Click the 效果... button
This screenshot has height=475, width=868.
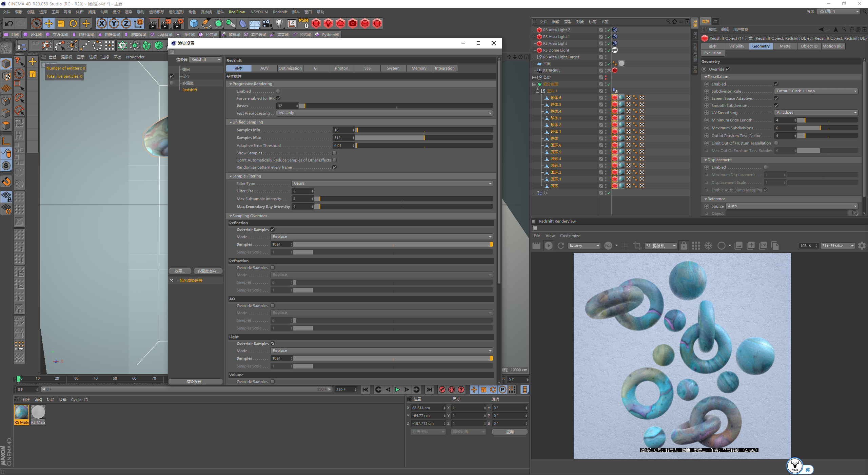point(180,271)
